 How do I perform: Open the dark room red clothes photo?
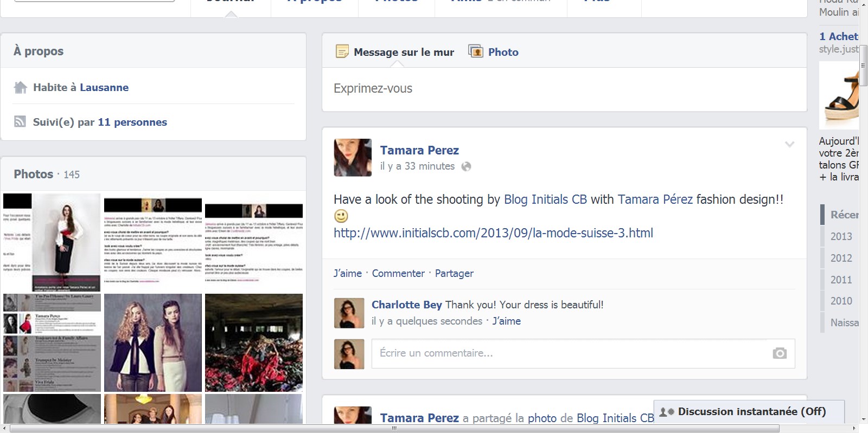point(254,342)
